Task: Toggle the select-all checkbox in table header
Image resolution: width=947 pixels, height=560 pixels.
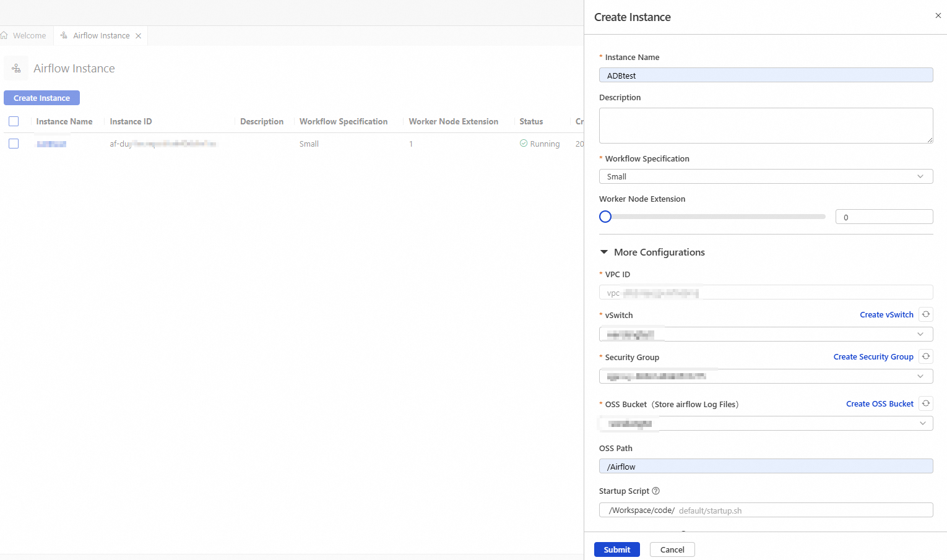Action: coord(14,121)
